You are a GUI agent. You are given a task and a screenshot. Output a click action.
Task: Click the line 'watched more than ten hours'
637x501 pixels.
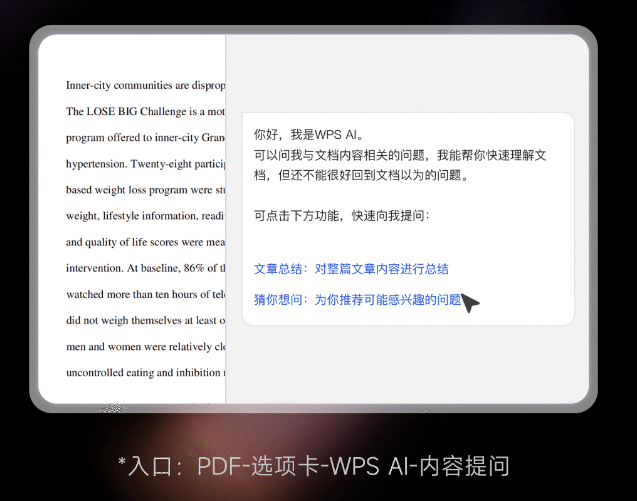[x=145, y=294]
